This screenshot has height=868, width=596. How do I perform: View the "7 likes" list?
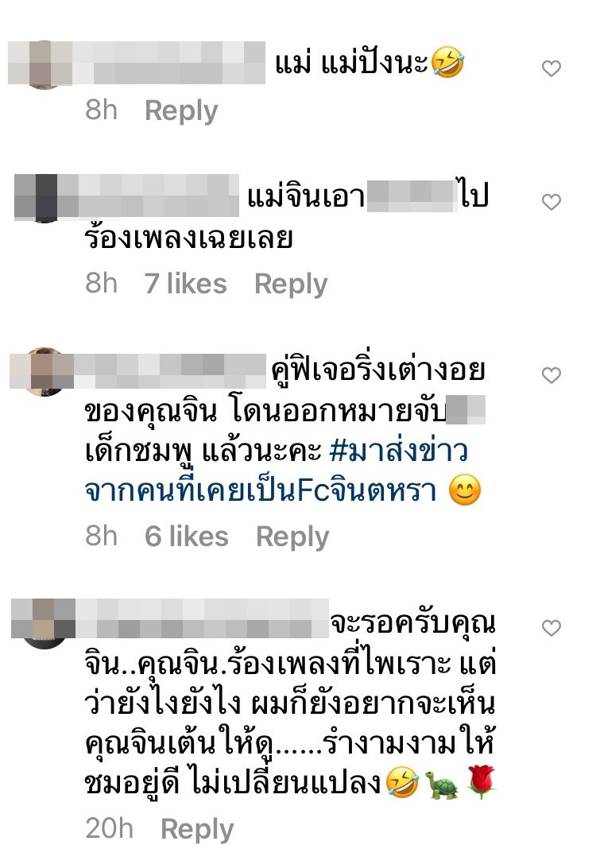[x=185, y=284]
